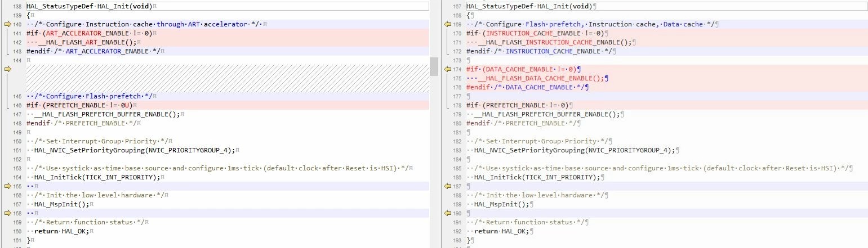
Task: Click the change arrow marker on line 169
Action: click(x=448, y=24)
